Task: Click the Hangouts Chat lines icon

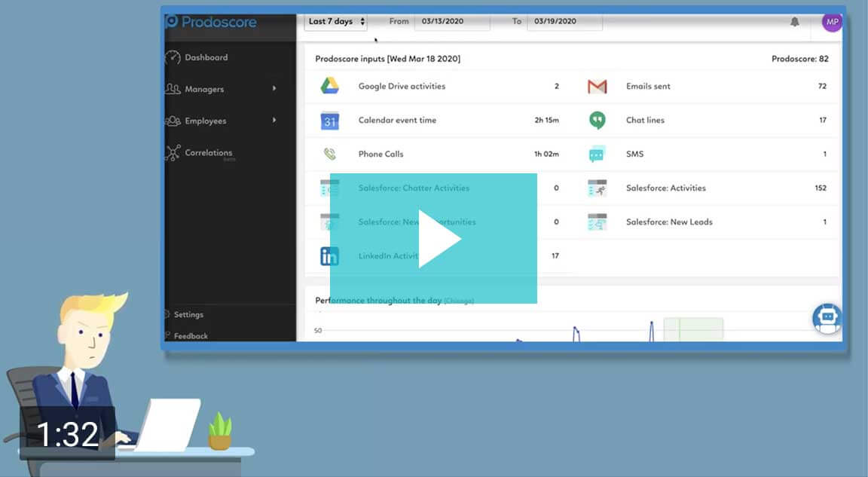Action: (598, 120)
